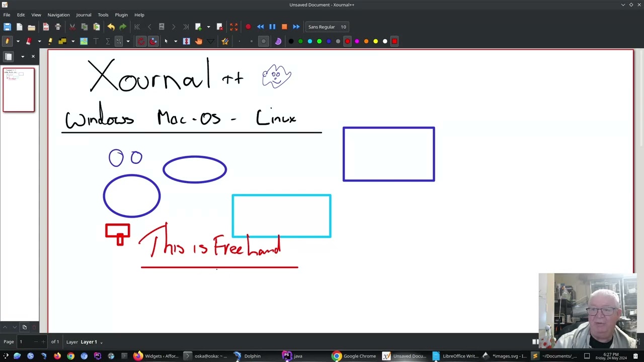Pick the magenta color swatch
This screenshot has width=644, height=362.
(357, 41)
